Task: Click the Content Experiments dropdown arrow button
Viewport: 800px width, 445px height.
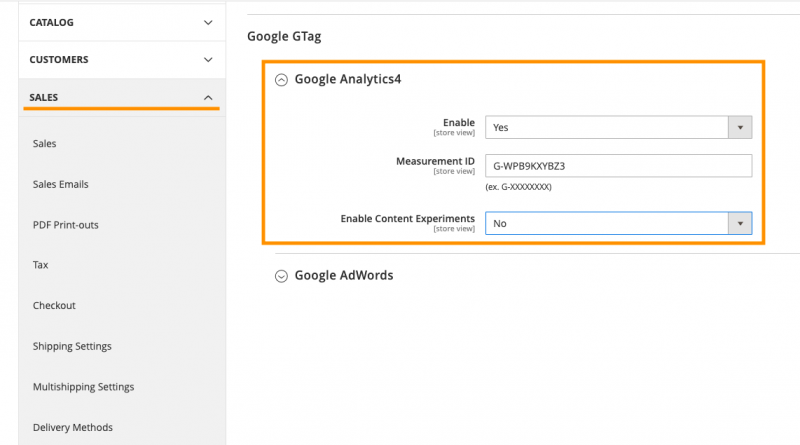Action: 740,224
